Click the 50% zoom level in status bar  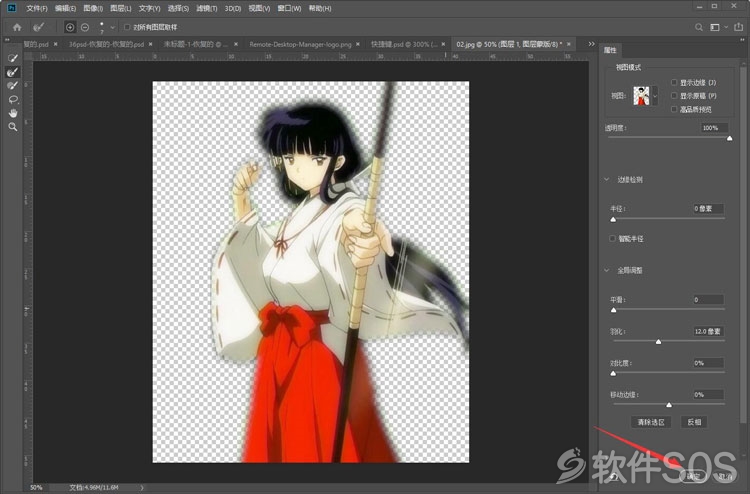[36, 487]
